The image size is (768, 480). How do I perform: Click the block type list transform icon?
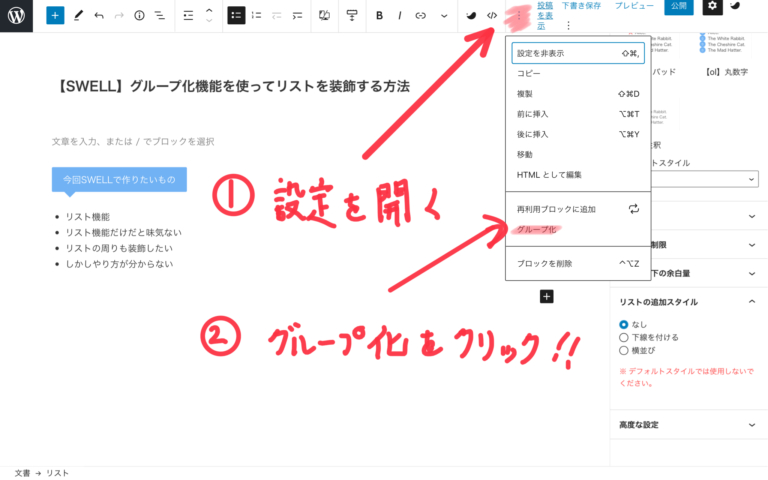point(188,16)
